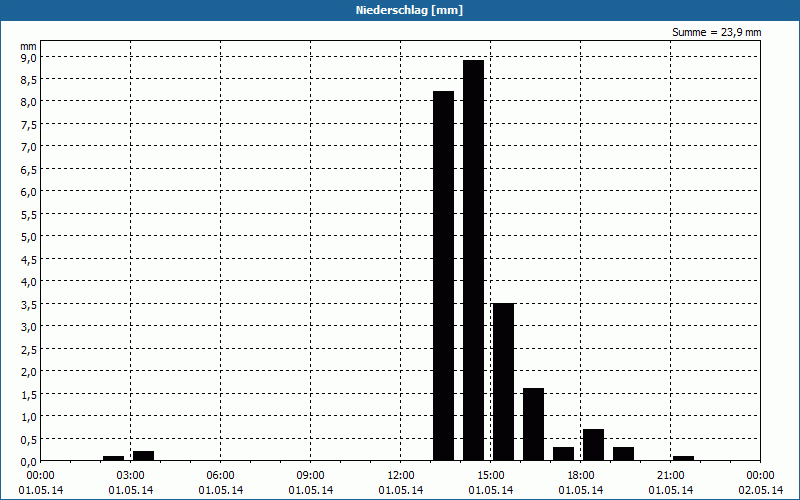The height and width of the screenshot is (500, 800).
Task: Click the 09:00 x-axis time label
Action: pos(311,476)
